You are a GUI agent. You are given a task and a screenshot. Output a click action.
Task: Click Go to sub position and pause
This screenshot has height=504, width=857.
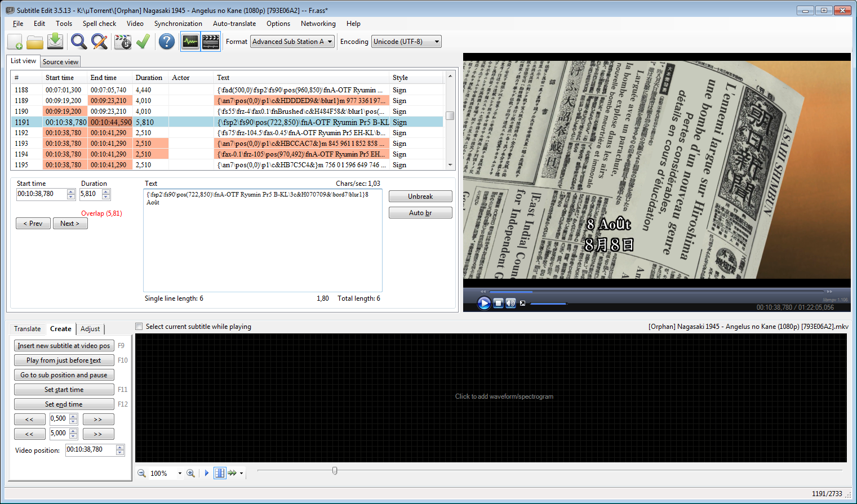[x=64, y=375]
